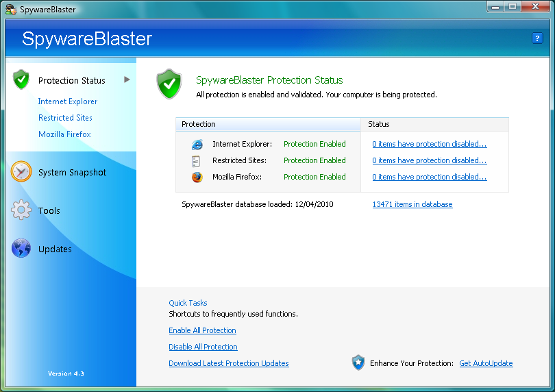Select Internet Explorer in the sidebar
This screenshot has width=555, height=392.
[x=68, y=101]
